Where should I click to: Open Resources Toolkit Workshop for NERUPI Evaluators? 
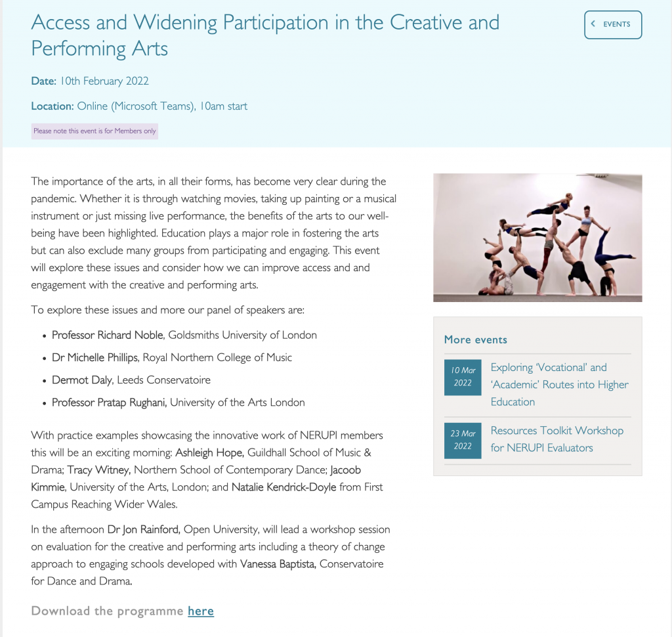click(556, 439)
